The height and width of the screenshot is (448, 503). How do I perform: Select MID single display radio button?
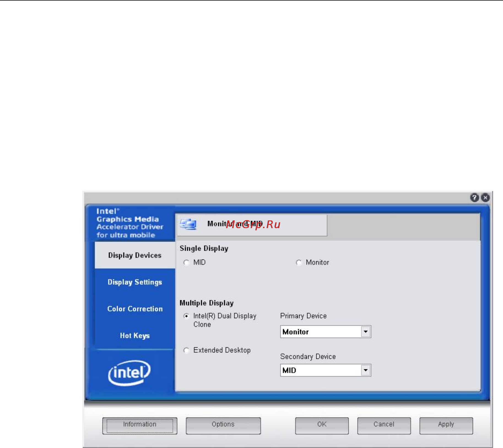[186, 263]
